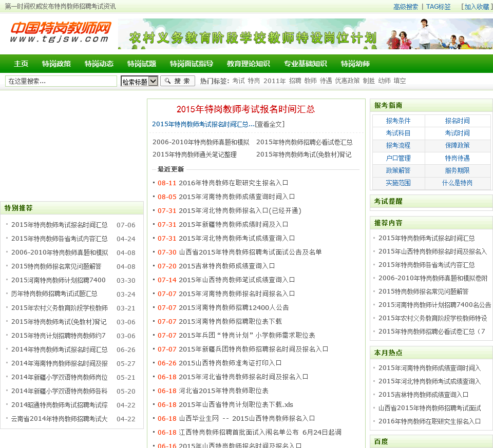Open the 特岗动态 menu item
The height and width of the screenshot is (448, 493).
click(x=99, y=64)
